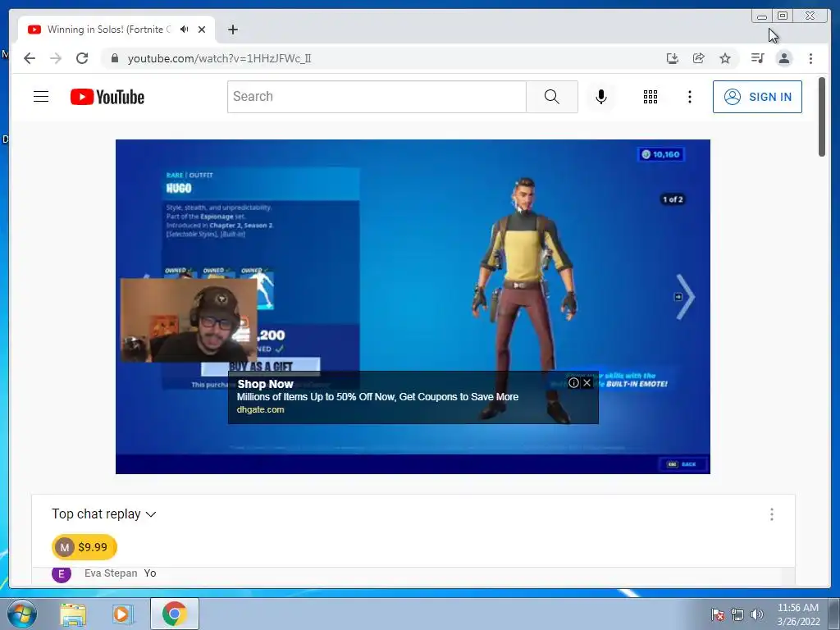840x630 pixels.
Task: View site info lock icon
Action: coord(114,58)
